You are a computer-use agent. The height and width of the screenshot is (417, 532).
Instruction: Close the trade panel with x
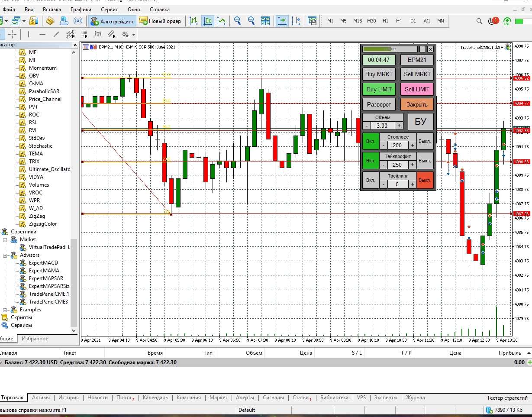pyautogui.click(x=430, y=49)
